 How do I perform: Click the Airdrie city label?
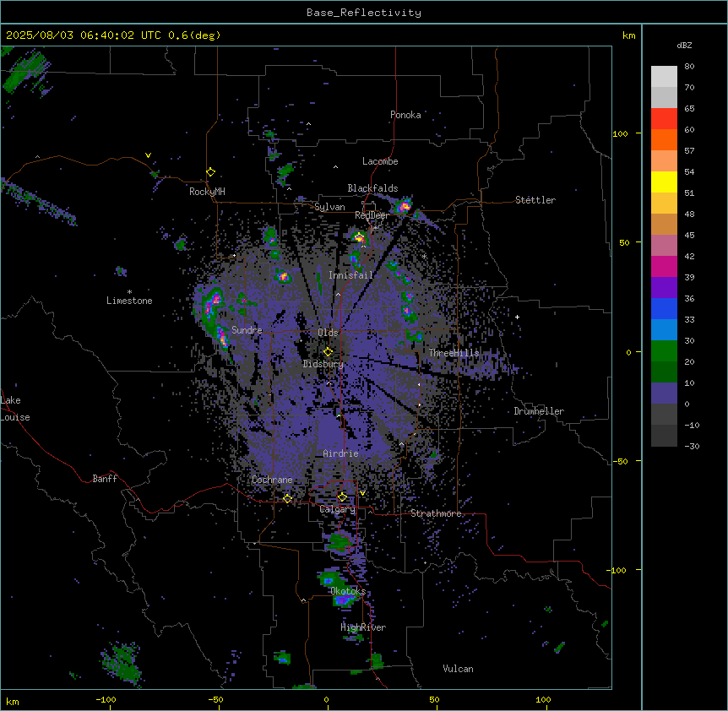[x=341, y=453]
